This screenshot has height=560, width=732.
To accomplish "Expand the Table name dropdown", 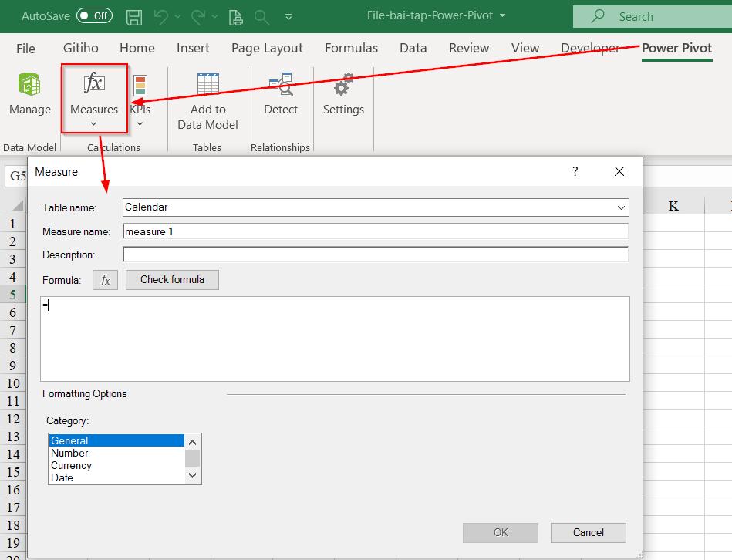I will pos(621,207).
